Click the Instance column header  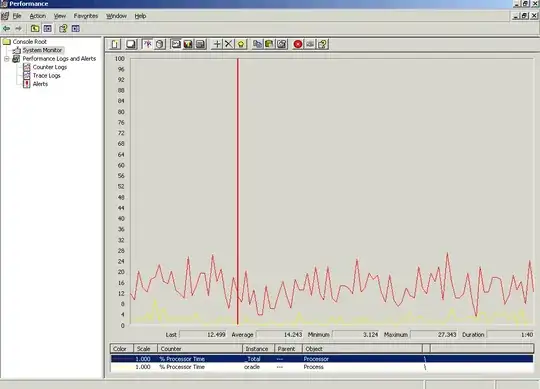click(258, 349)
